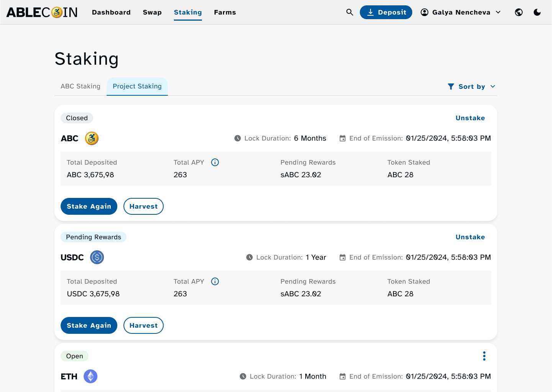The width and height of the screenshot is (552, 392).
Task: Click the ABLECOIN logo
Action: tap(42, 12)
